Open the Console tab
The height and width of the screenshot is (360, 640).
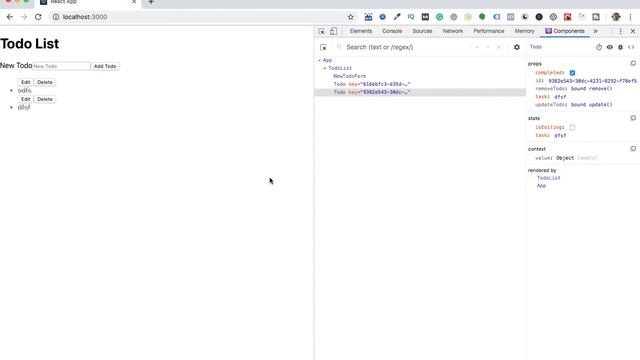click(x=392, y=31)
